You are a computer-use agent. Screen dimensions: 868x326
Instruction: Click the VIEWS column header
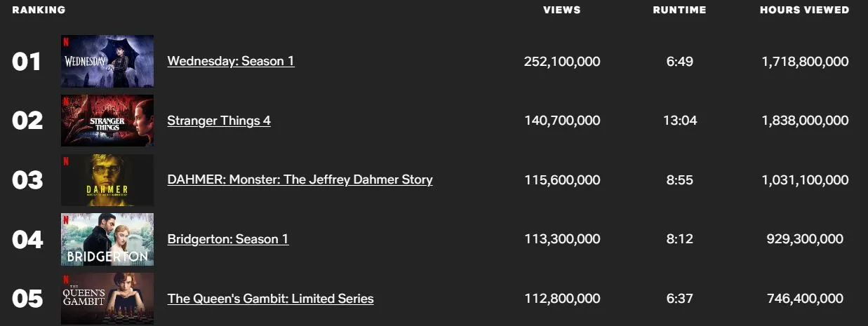(562, 10)
